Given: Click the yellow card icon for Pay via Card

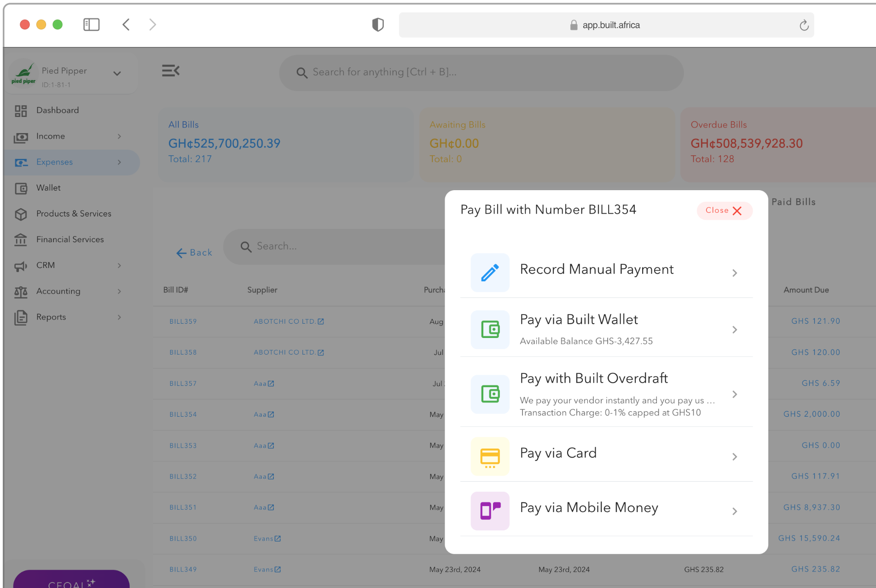Looking at the screenshot, I should (490, 457).
